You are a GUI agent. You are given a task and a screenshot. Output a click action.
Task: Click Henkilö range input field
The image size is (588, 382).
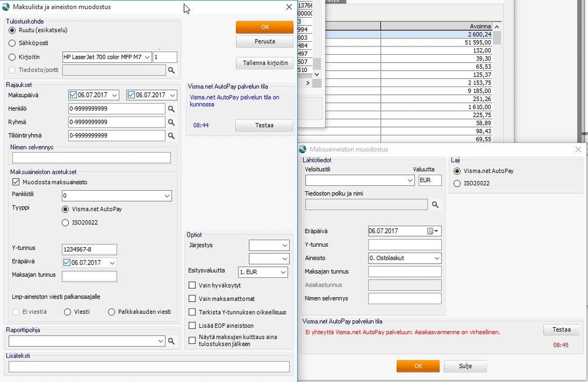117,109
